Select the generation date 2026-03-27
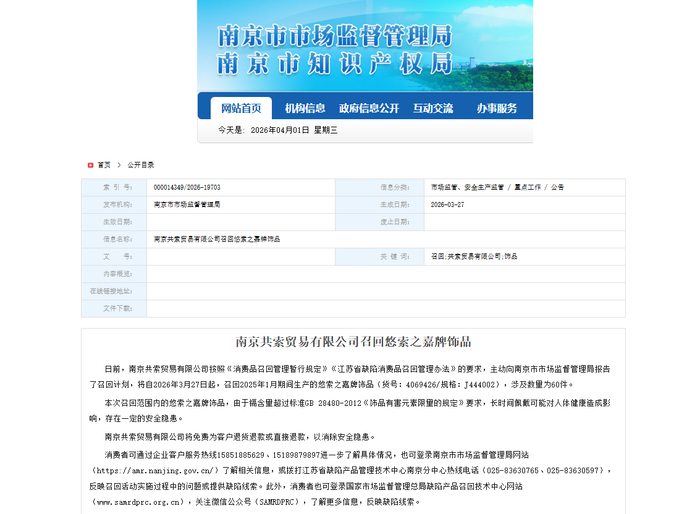The width and height of the screenshot is (700, 514). (447, 205)
